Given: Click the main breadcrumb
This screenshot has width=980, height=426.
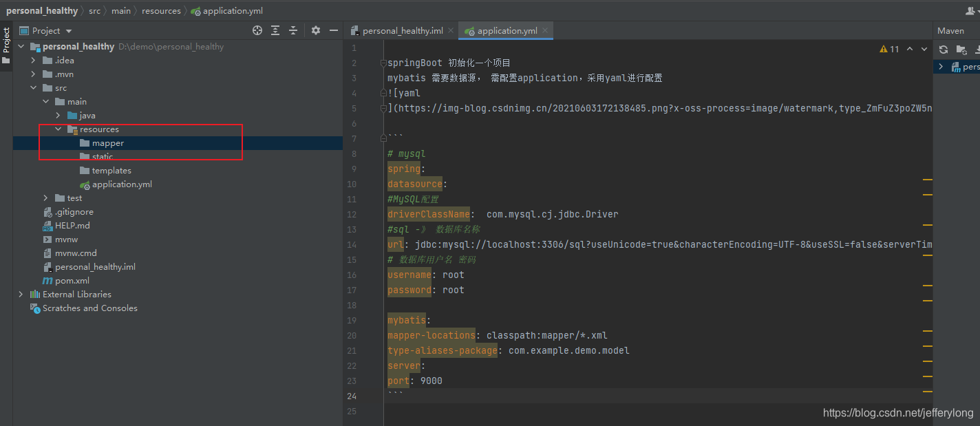Looking at the screenshot, I should click(x=121, y=10).
